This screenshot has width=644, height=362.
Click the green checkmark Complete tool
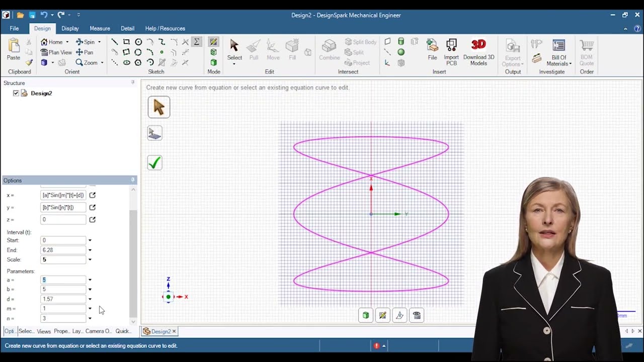(154, 163)
